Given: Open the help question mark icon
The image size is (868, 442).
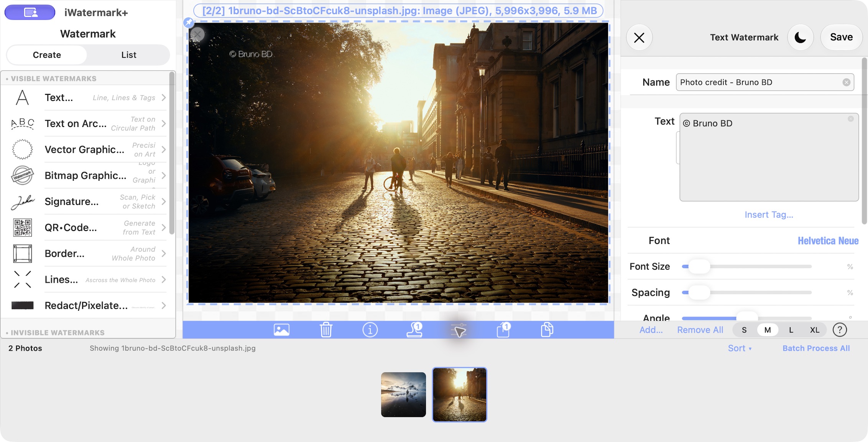Looking at the screenshot, I should pos(840,330).
